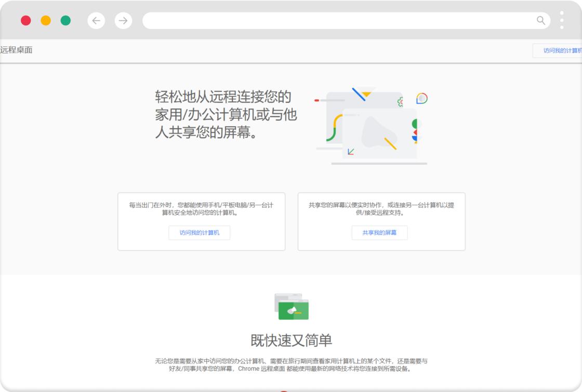Click the remote computers illustration graphic

point(372,125)
